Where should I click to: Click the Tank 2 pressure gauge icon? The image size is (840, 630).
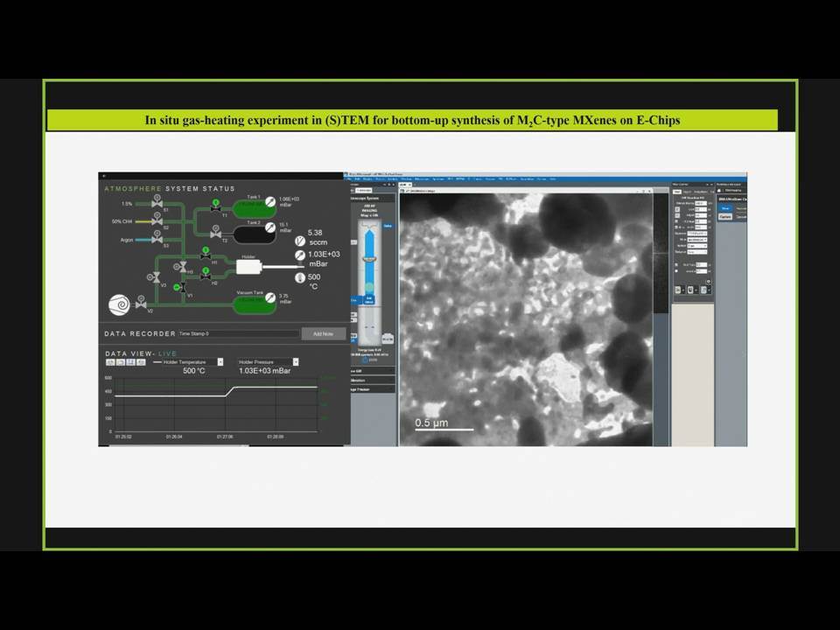271,227
